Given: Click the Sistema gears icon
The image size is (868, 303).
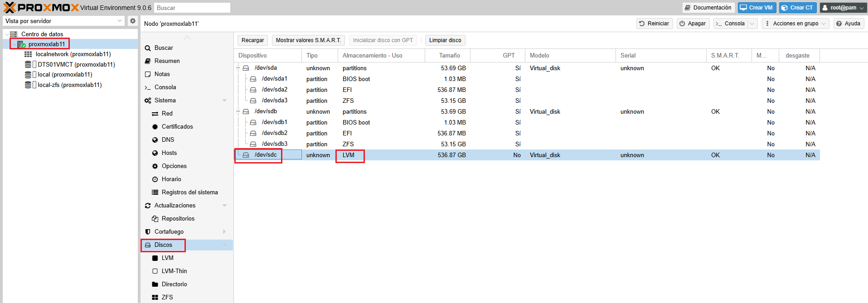Looking at the screenshot, I should pos(148,101).
